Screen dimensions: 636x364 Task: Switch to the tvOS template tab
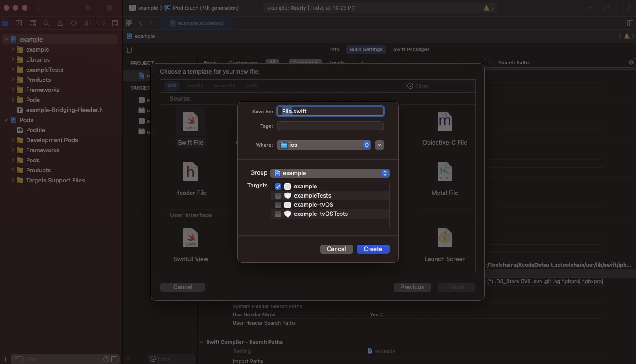[x=251, y=86]
